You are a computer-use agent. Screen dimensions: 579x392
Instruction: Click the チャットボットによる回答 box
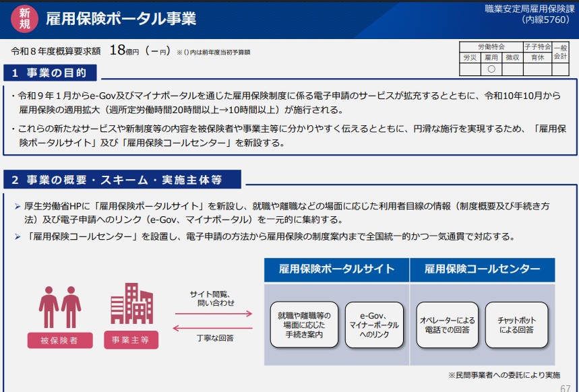[x=517, y=325]
